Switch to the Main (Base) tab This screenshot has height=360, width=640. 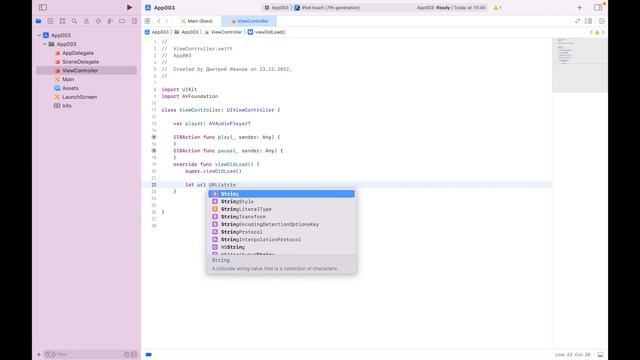point(197,21)
